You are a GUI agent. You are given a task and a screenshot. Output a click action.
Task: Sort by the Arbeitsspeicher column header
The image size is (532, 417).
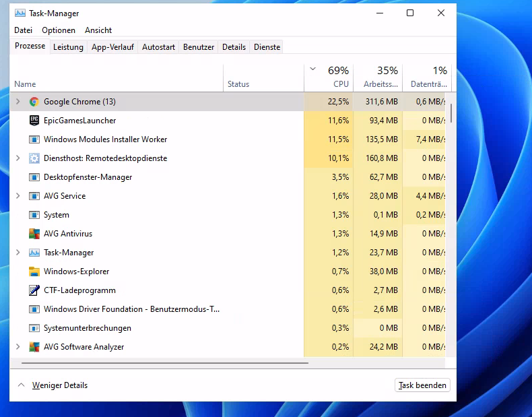tap(378, 78)
